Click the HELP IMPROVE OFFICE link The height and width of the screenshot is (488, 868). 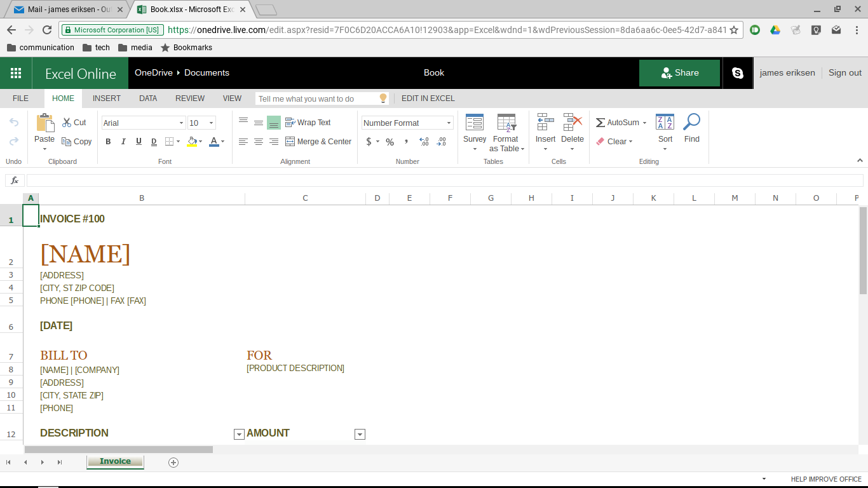(826, 479)
